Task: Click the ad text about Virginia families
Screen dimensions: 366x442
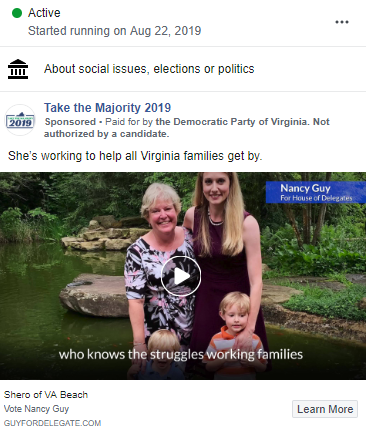Action: [x=135, y=156]
